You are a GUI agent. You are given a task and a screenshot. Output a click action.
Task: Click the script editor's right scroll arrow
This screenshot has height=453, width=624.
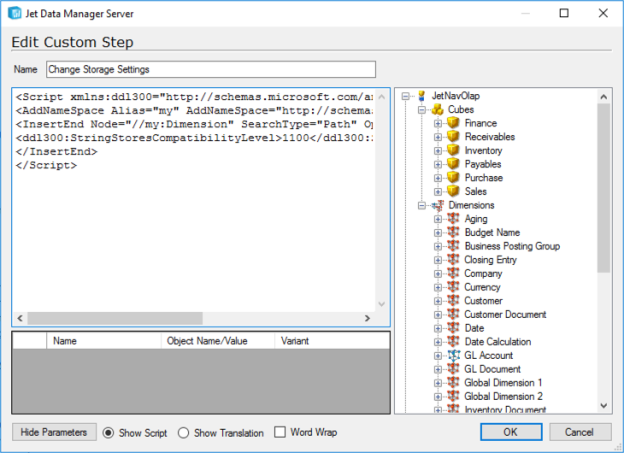pos(367,318)
